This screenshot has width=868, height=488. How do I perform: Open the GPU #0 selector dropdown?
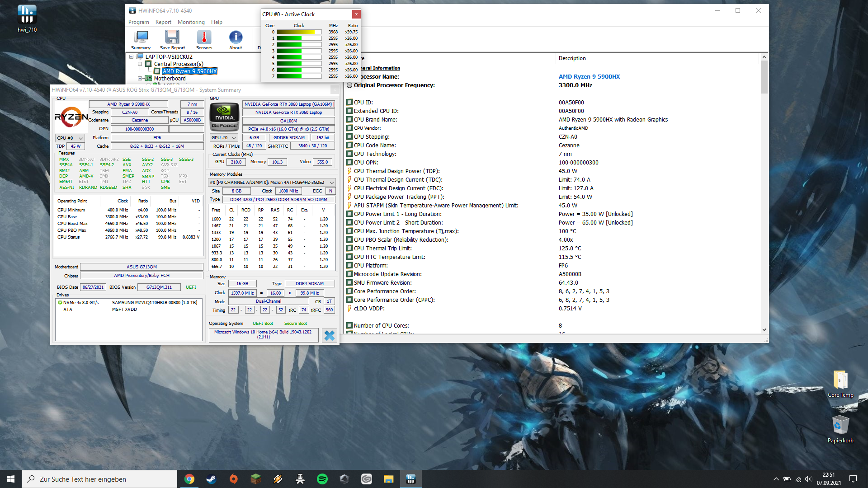pos(224,138)
